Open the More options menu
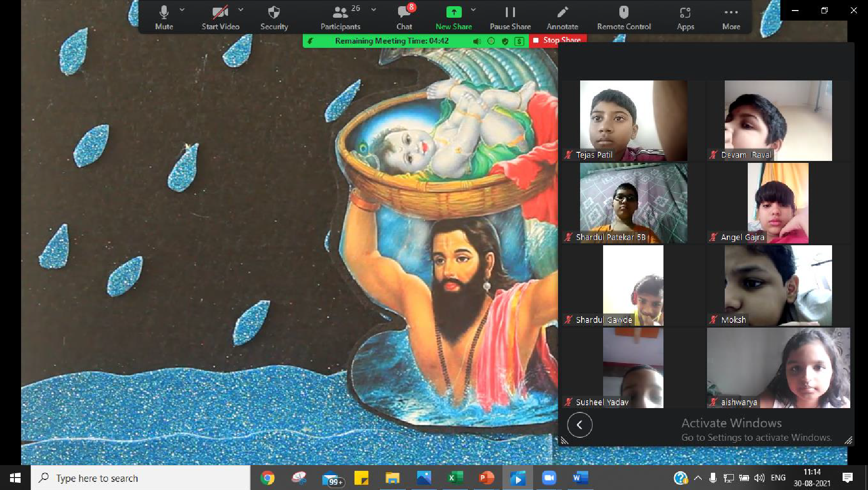The image size is (868, 490). [731, 17]
